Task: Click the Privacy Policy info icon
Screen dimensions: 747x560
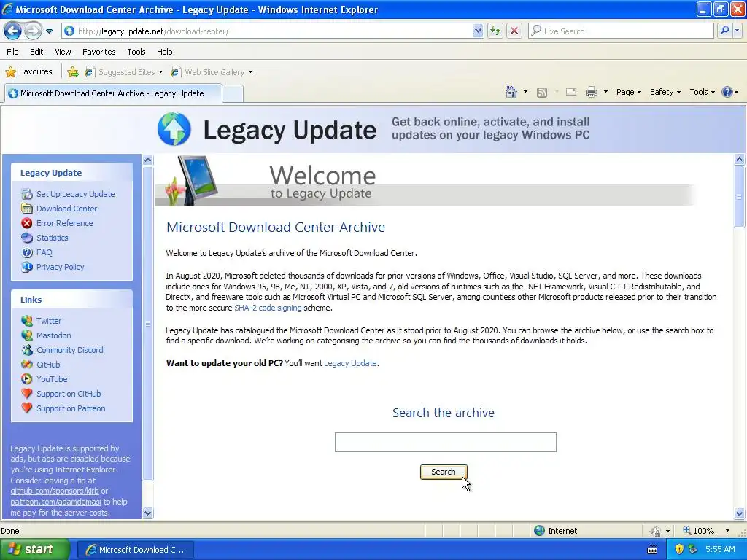Action: 27,267
